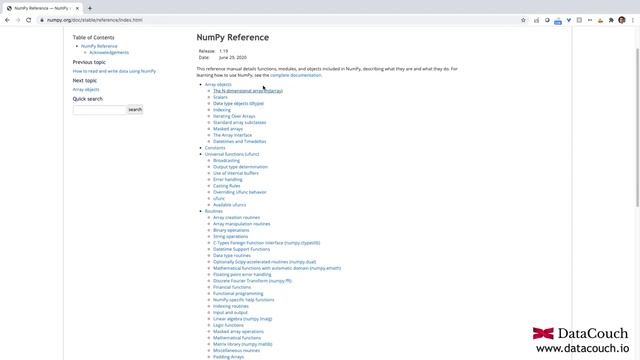Open 'Available ufuncs' link
The height and width of the screenshot is (360, 640).
(229, 204)
